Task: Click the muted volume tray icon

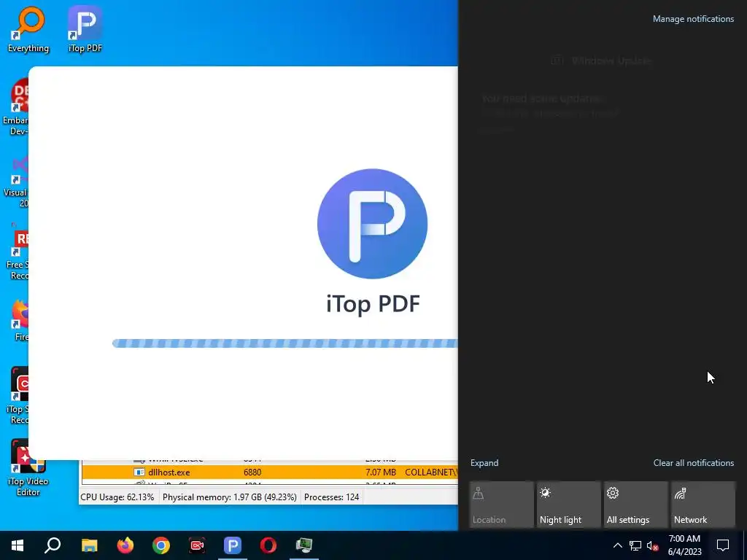Action: tap(653, 545)
